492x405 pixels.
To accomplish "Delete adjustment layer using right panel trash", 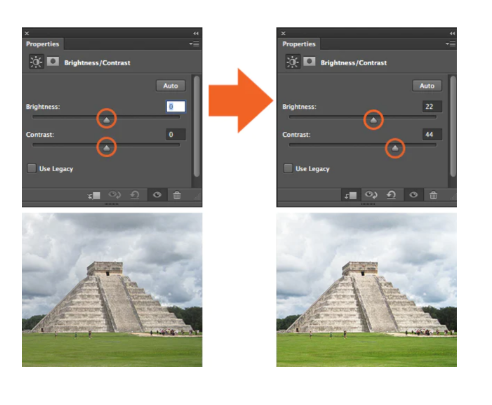I will (x=433, y=195).
